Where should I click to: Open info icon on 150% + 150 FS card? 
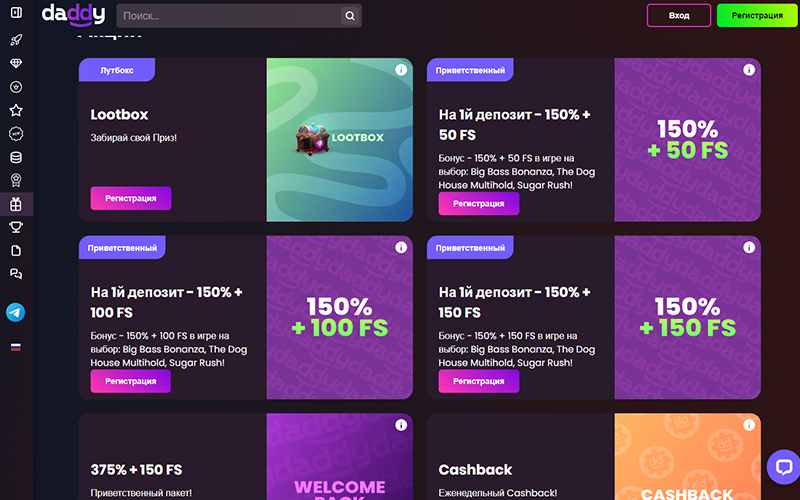pos(749,247)
